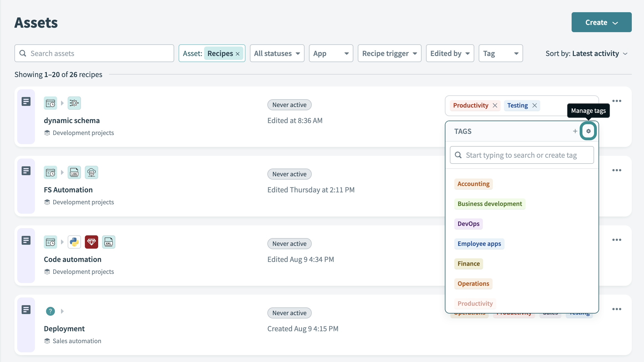Select Finance tag for recipe

point(469,263)
